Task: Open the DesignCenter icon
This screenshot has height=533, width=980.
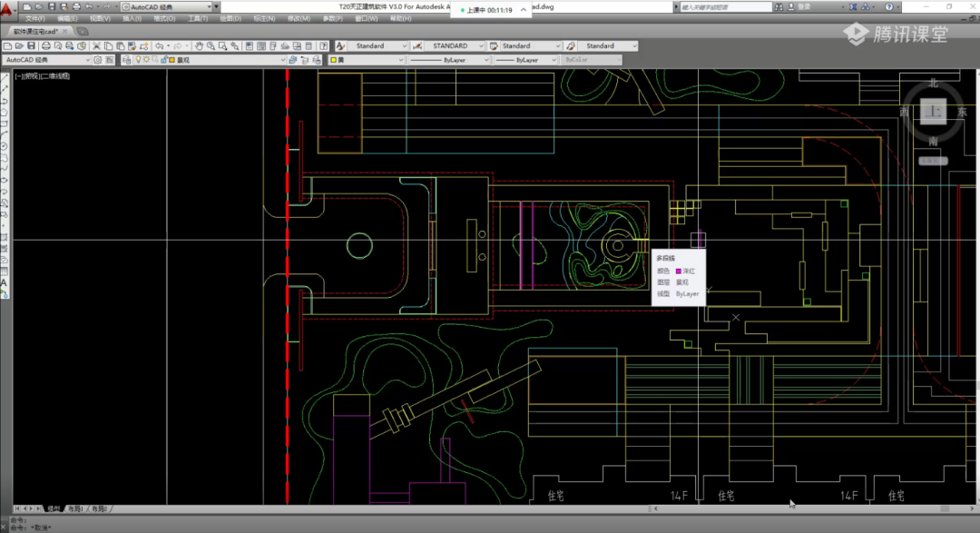Action: point(261,46)
